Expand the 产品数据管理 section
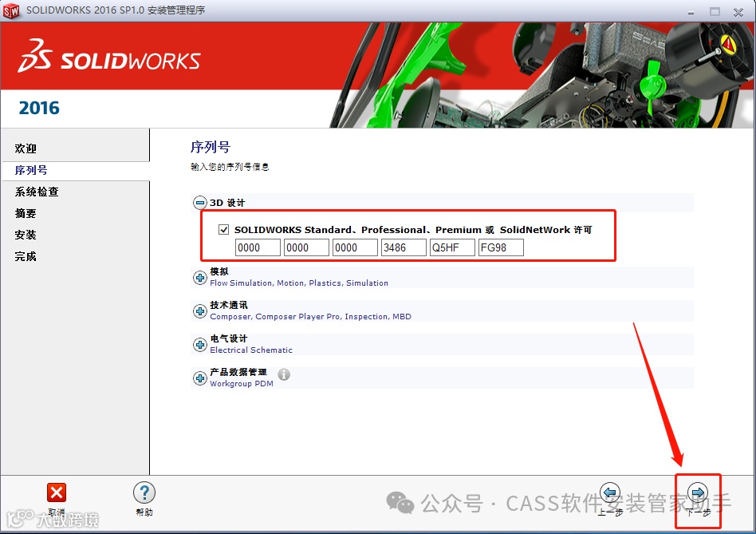 pyautogui.click(x=199, y=378)
